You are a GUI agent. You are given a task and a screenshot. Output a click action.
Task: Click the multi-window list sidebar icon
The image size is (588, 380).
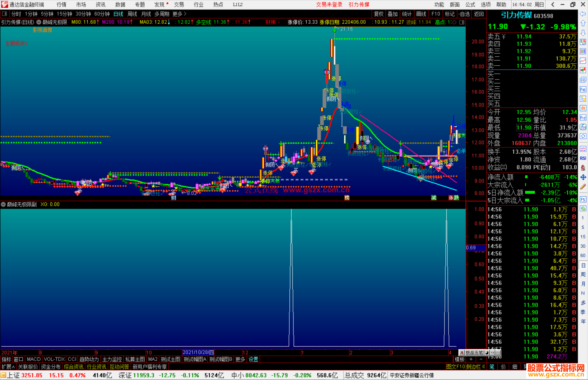(x=583, y=80)
